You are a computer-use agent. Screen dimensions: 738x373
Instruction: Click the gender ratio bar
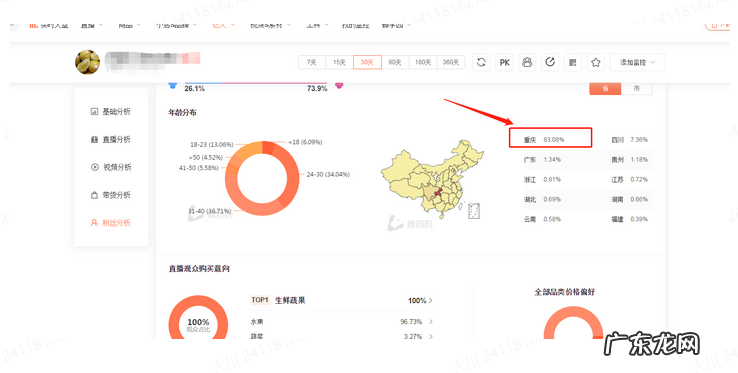(x=256, y=83)
